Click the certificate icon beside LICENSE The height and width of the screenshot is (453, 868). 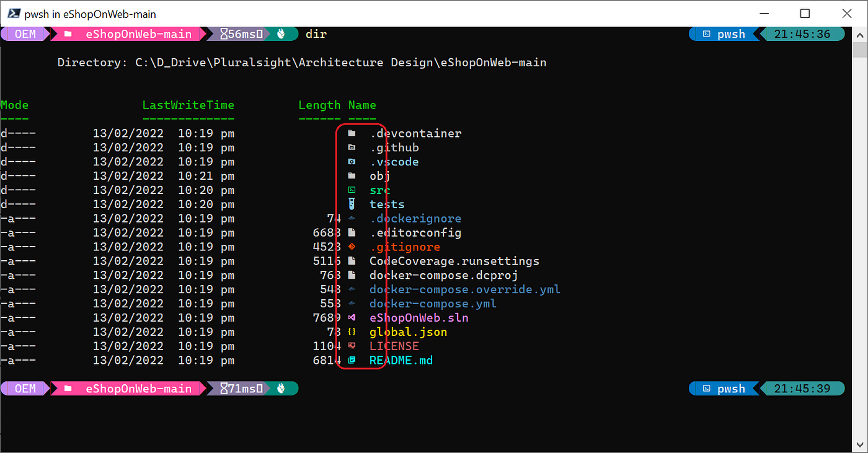pos(352,346)
